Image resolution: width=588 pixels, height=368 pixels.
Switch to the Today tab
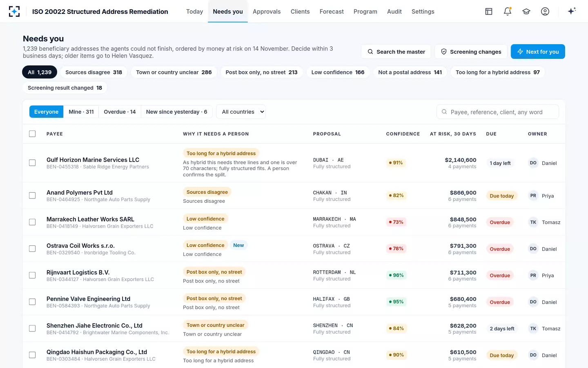194,11
